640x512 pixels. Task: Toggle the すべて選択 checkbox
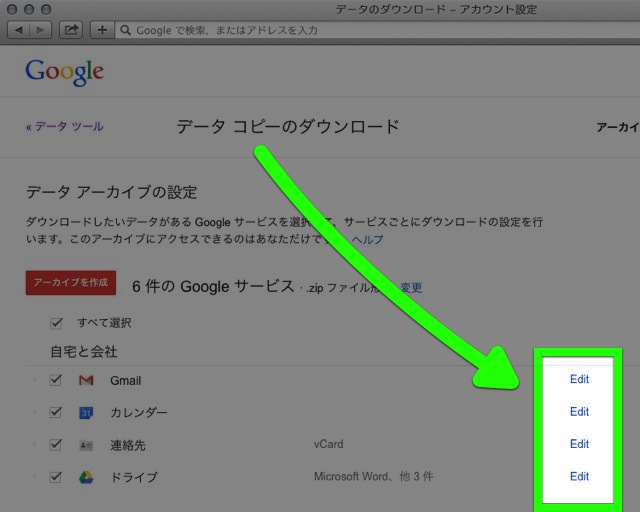56,323
